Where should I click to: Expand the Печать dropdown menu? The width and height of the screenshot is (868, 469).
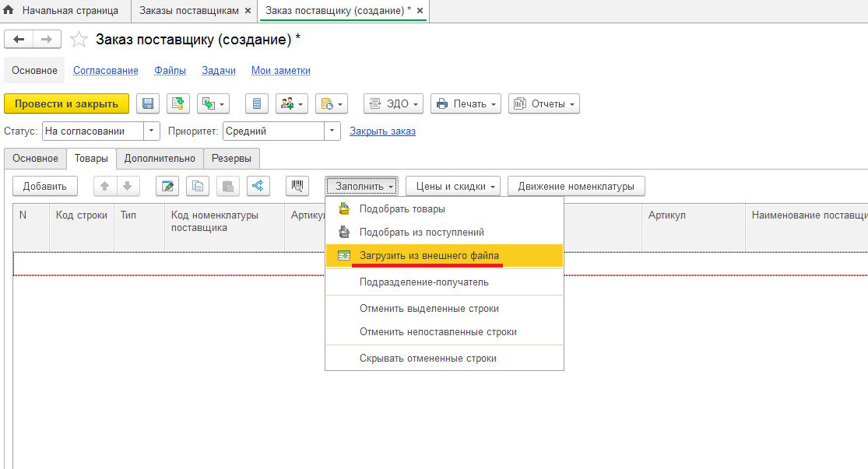pyautogui.click(x=466, y=103)
